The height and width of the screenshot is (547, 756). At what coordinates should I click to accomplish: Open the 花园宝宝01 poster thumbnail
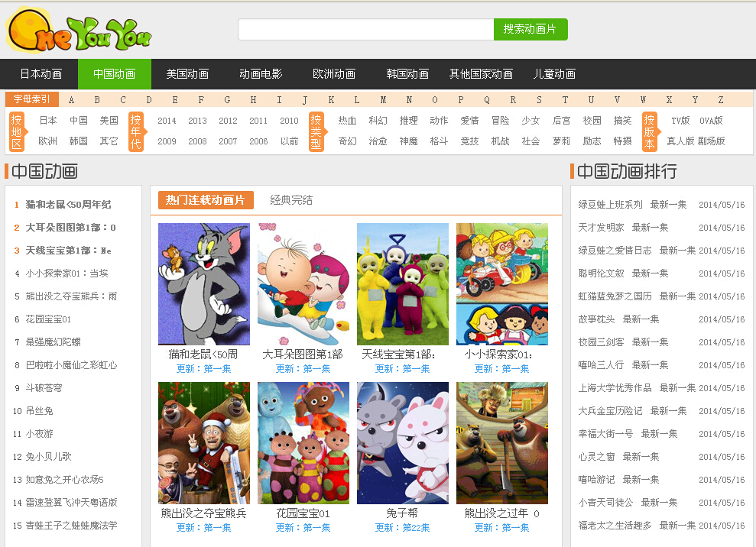pos(303,443)
